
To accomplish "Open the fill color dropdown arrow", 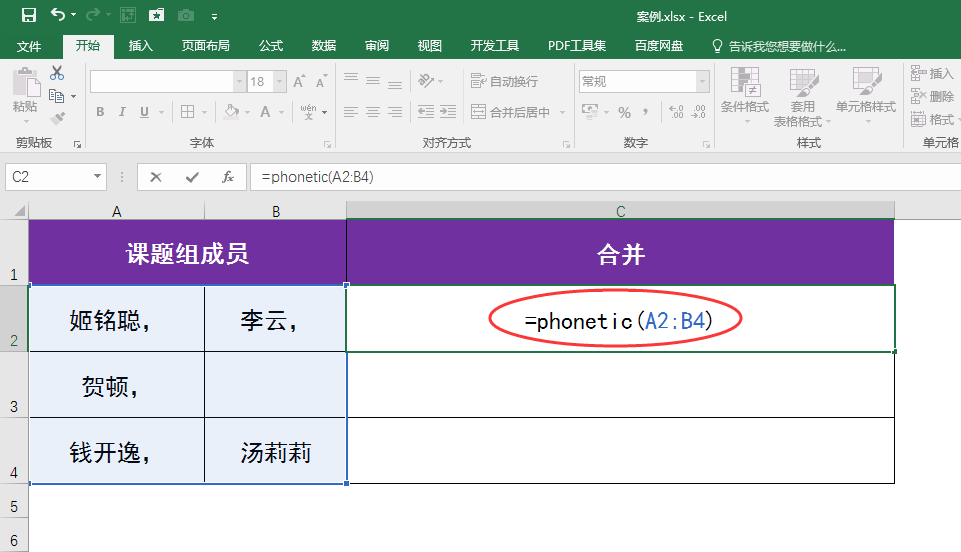I will click(248, 112).
